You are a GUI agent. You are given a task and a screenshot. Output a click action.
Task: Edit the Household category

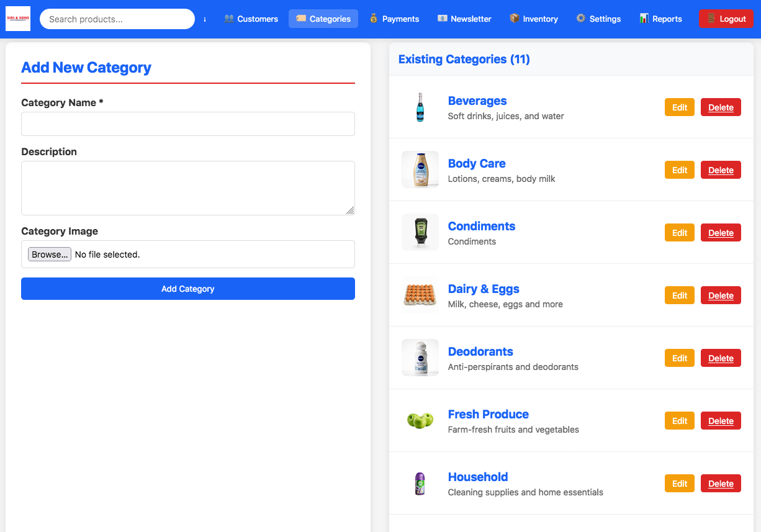[x=680, y=484]
